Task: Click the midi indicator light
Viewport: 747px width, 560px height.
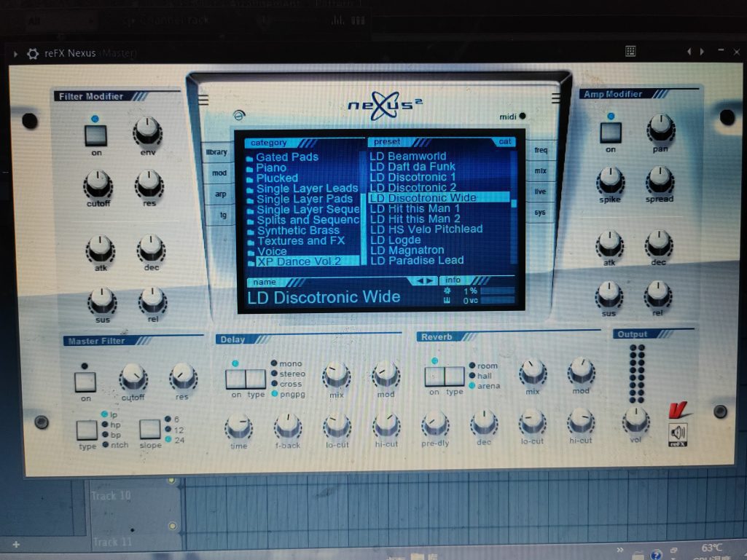Action: coord(523,116)
